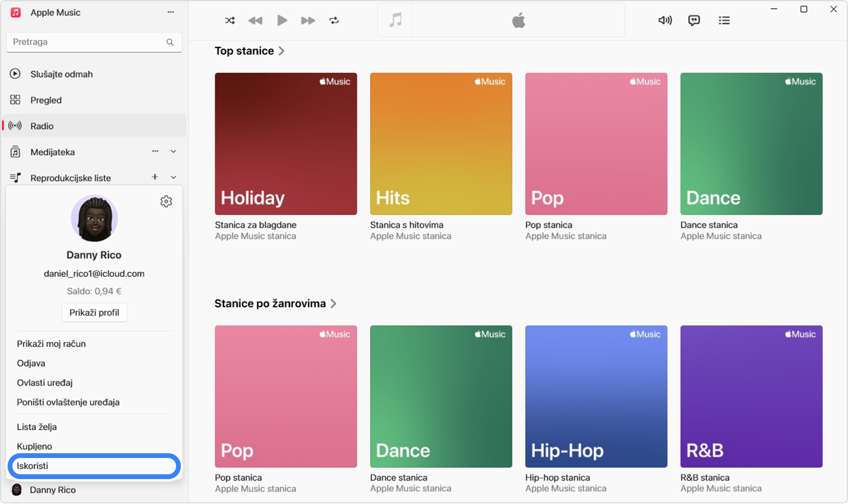The height and width of the screenshot is (504, 848).
Task: Click the magnifier search icon
Action: coord(170,42)
